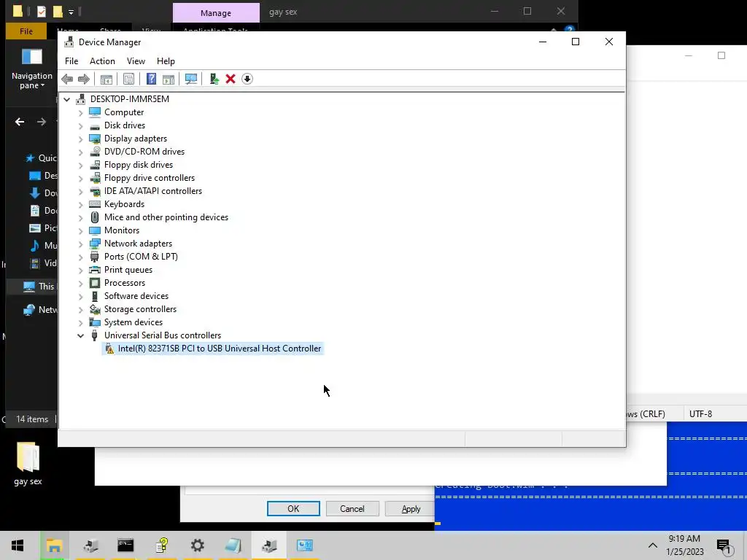Show hidden tray icons with the chevron
The image size is (747, 560).
click(x=653, y=545)
